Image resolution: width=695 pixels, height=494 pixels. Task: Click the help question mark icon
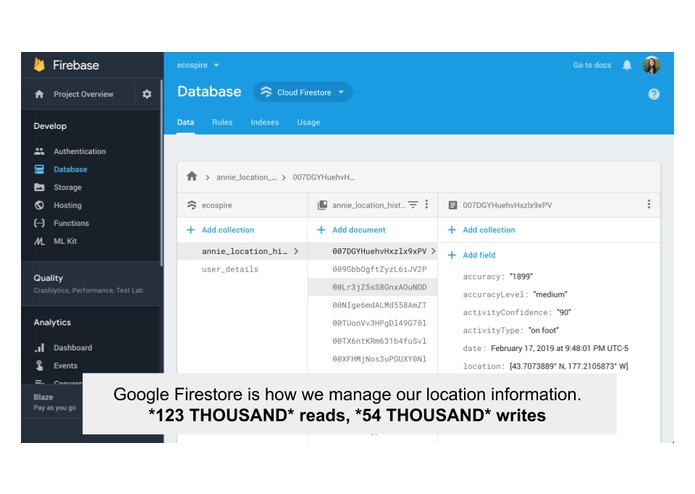[653, 94]
